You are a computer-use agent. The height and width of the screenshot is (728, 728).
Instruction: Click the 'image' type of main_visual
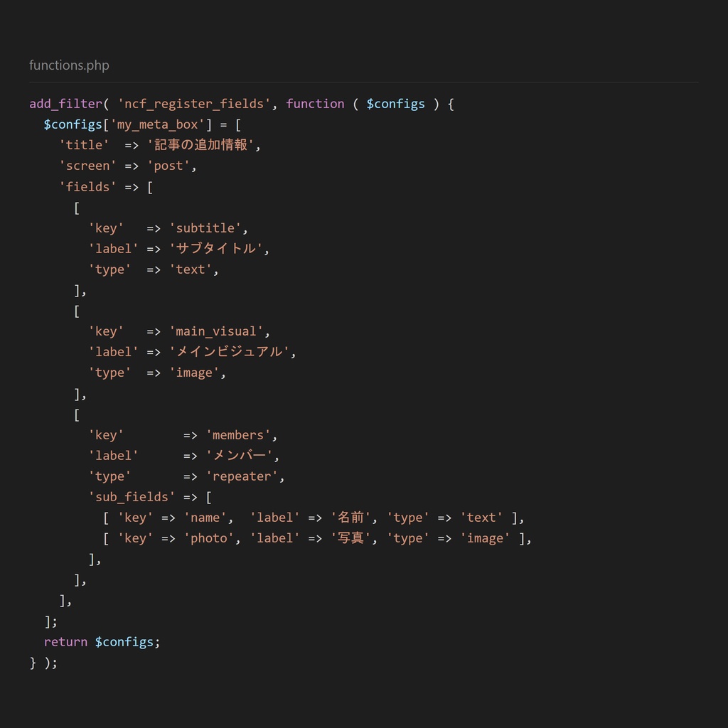click(193, 373)
